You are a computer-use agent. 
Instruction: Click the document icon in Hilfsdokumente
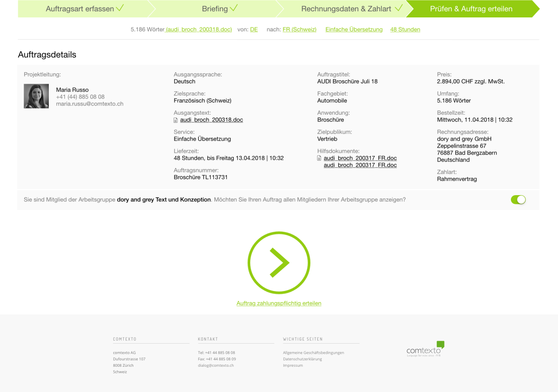point(319,158)
